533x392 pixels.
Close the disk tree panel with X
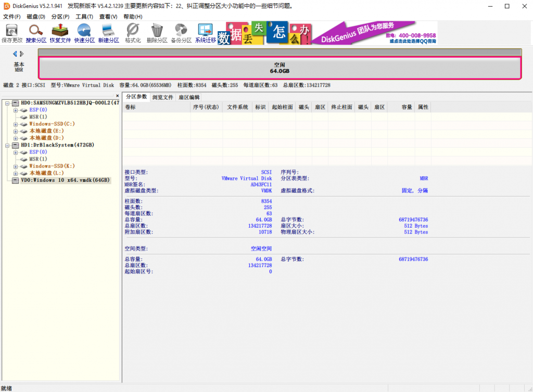[x=117, y=96]
